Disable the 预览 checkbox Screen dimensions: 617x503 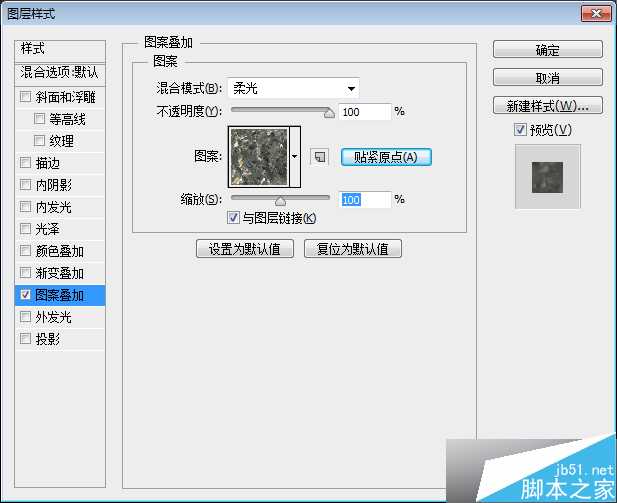pos(519,130)
